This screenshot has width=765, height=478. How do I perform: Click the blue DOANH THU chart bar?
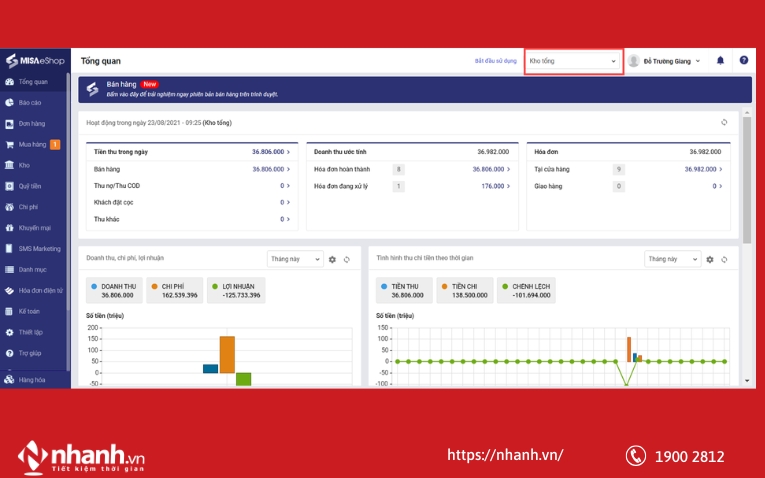[211, 369]
